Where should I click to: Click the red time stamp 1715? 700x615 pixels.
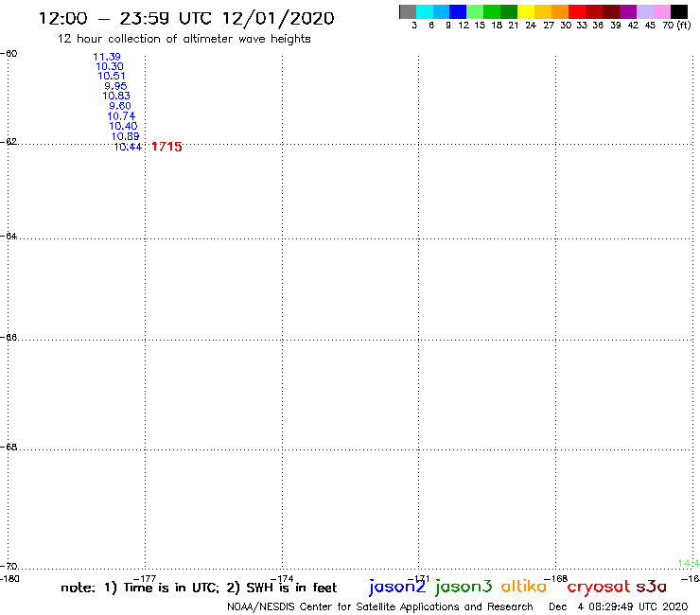coord(167,147)
